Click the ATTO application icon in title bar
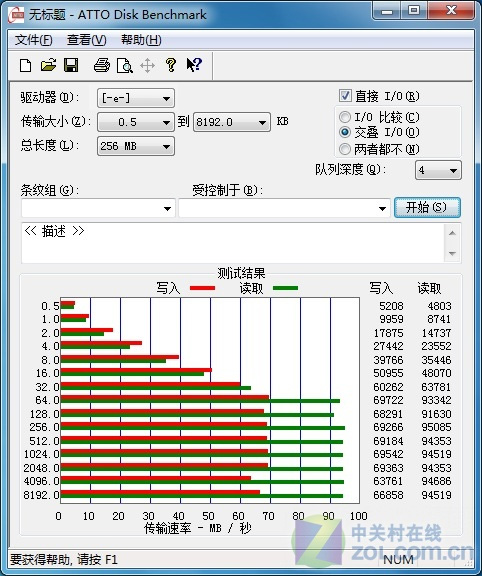 click(17, 15)
